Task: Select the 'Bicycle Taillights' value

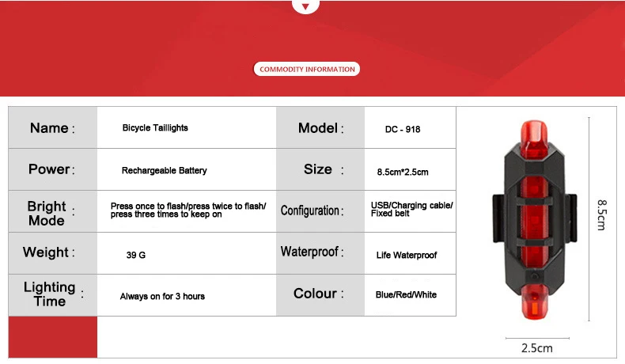Action: (155, 128)
